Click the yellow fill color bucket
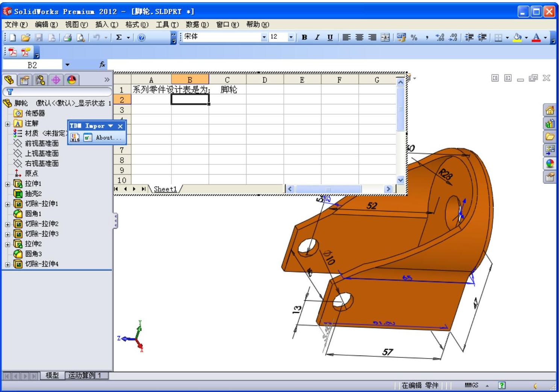The width and height of the screenshot is (559, 392). (x=518, y=38)
